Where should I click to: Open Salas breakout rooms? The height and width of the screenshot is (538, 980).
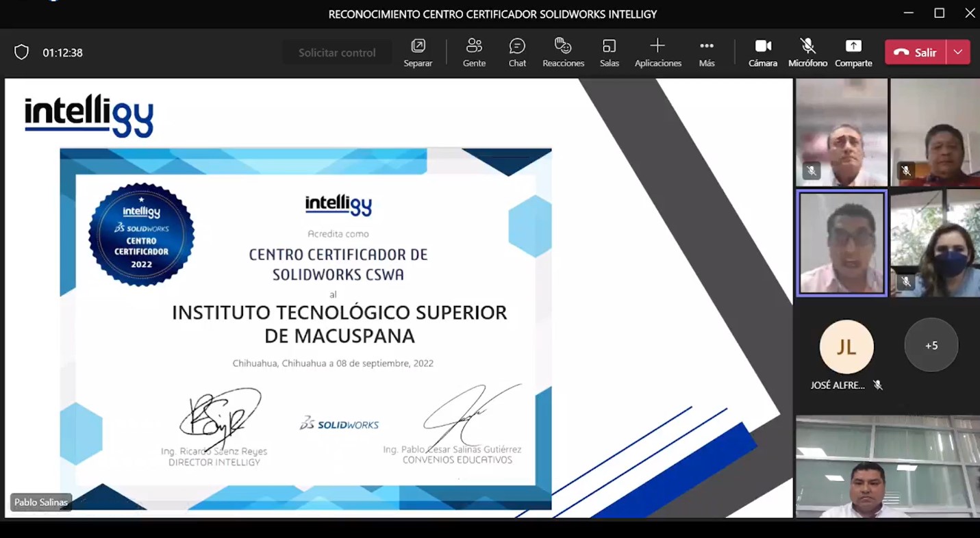(x=609, y=53)
